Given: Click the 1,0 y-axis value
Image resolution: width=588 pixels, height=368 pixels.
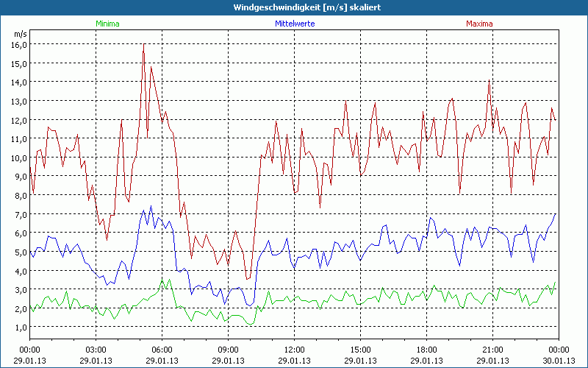Looking at the screenshot, I should [21, 328].
